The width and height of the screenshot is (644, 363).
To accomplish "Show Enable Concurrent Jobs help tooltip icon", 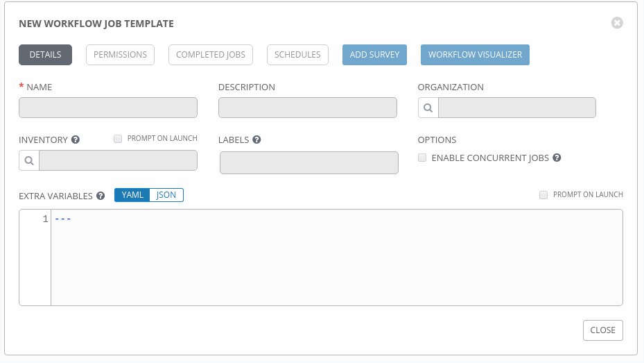I will [x=557, y=158].
